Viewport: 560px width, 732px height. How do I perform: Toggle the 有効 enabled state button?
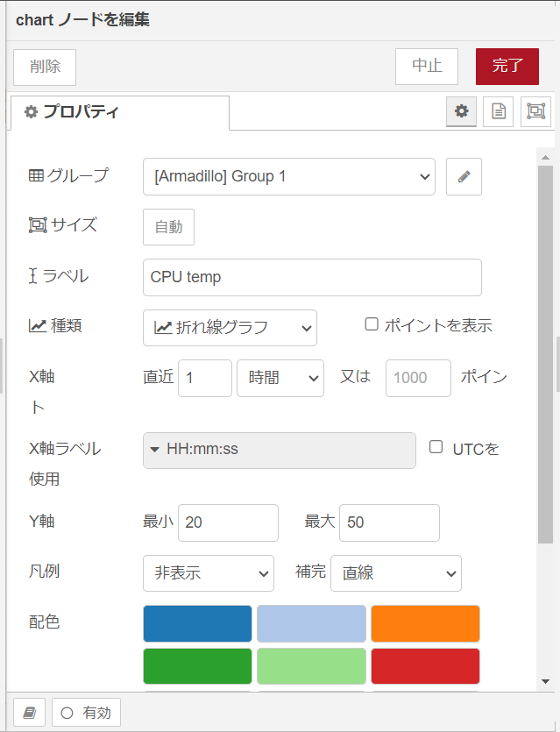[x=87, y=713]
